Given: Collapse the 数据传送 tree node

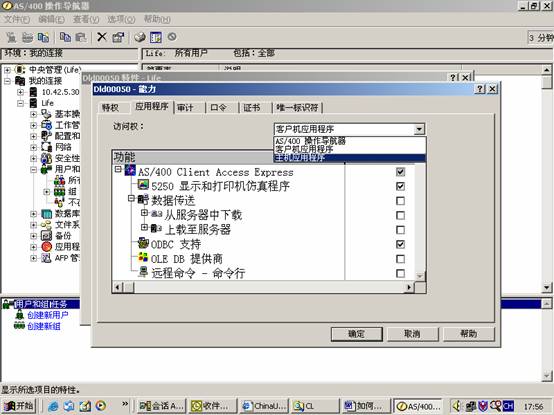Looking at the screenshot, I should [131, 198].
